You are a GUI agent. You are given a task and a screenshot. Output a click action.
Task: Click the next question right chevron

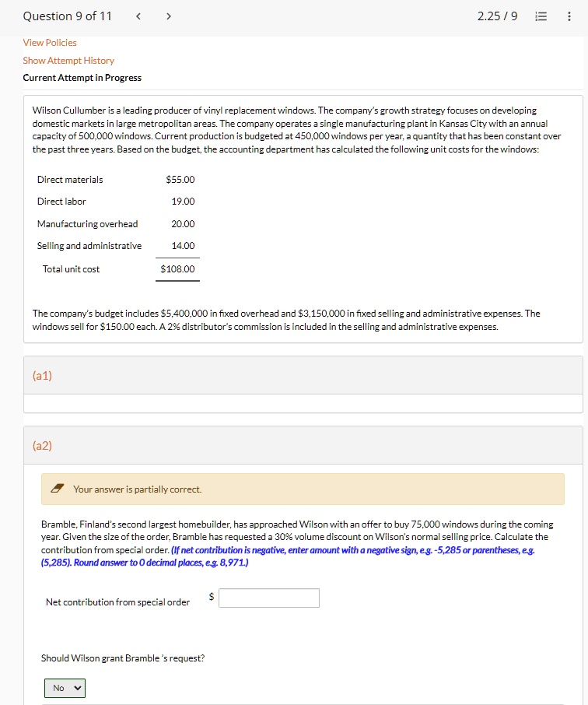(x=168, y=16)
